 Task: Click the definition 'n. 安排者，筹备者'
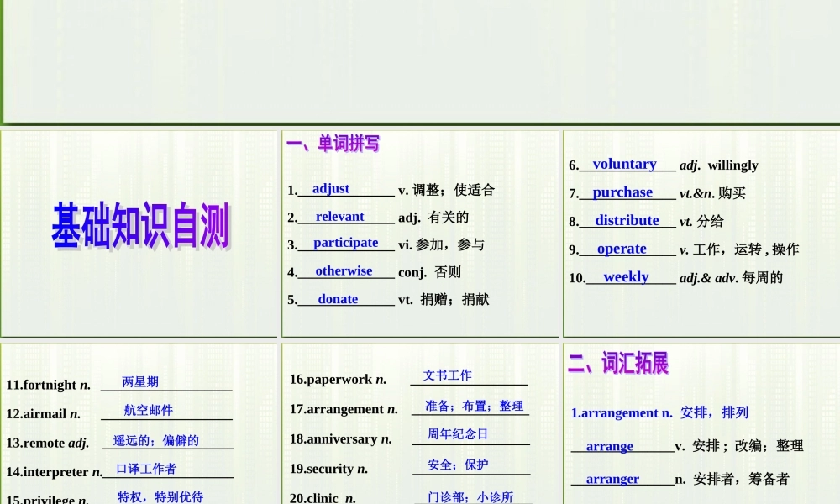pyautogui.click(x=732, y=479)
